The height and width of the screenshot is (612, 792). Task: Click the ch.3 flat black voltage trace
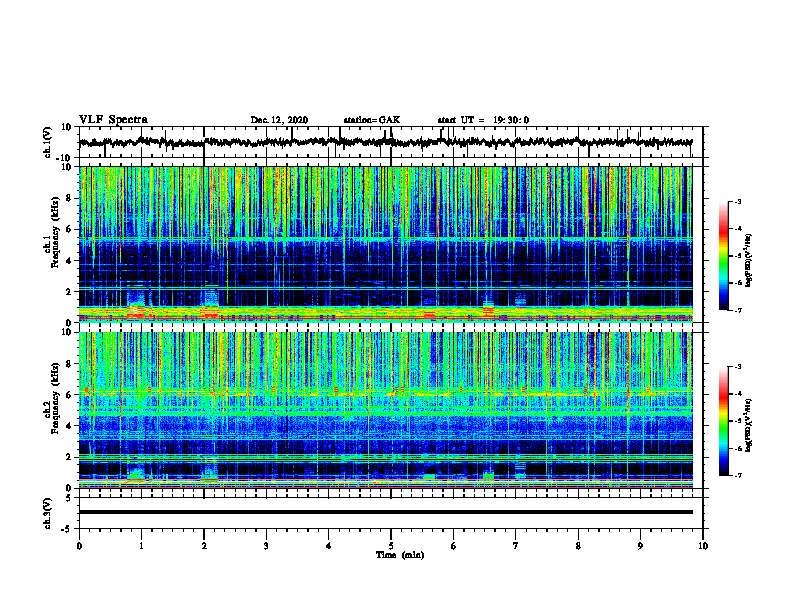click(385, 512)
